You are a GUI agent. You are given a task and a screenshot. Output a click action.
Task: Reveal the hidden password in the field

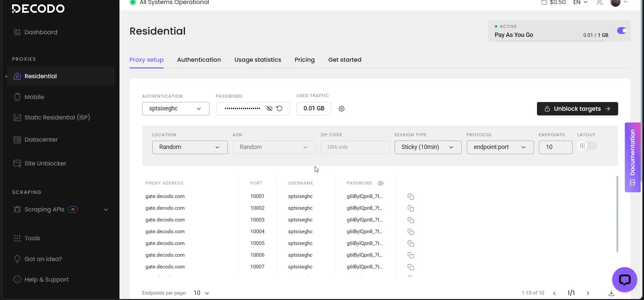pyautogui.click(x=269, y=108)
